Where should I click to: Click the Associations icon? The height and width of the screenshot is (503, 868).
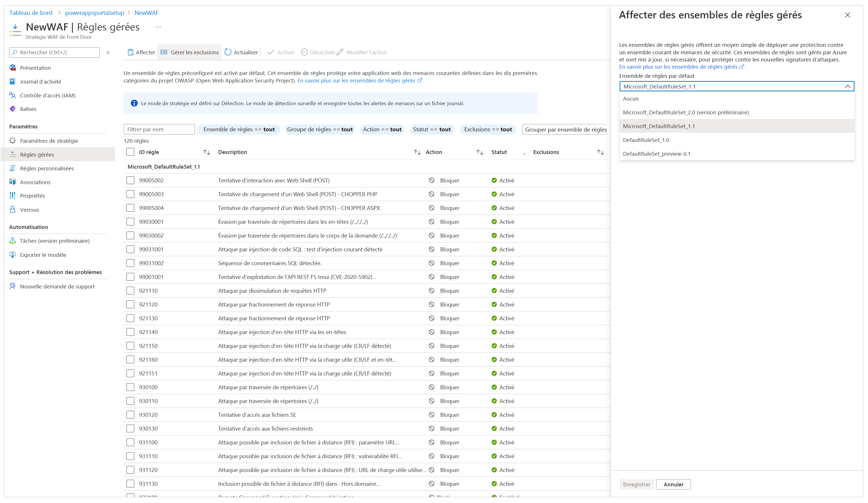13,182
